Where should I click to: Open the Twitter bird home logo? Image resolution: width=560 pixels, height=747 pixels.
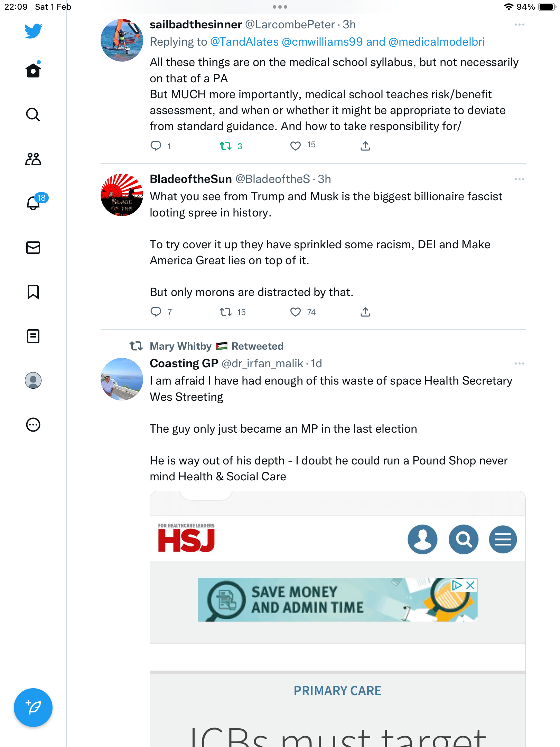tap(33, 31)
